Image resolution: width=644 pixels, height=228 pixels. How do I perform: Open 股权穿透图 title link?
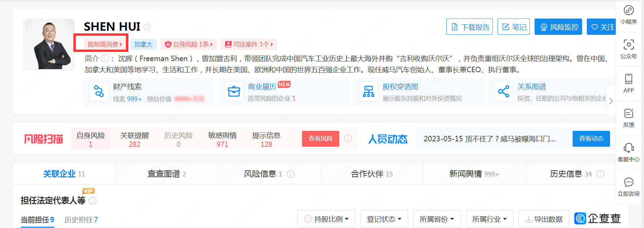point(400,87)
